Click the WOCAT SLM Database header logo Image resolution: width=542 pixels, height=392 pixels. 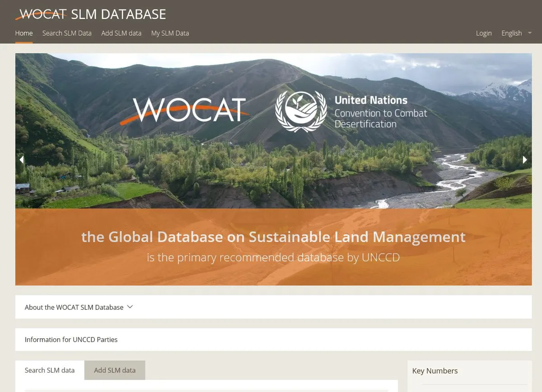pos(90,14)
